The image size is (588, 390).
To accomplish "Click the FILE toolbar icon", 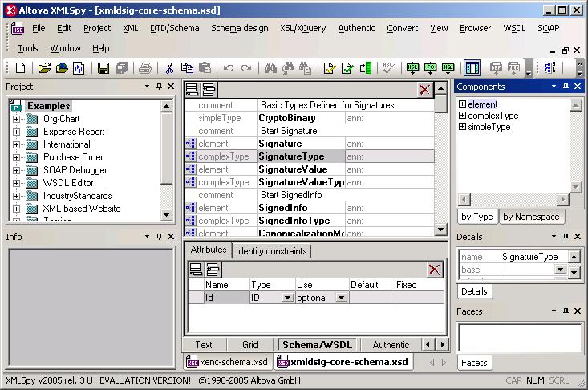I will [x=513, y=68].
